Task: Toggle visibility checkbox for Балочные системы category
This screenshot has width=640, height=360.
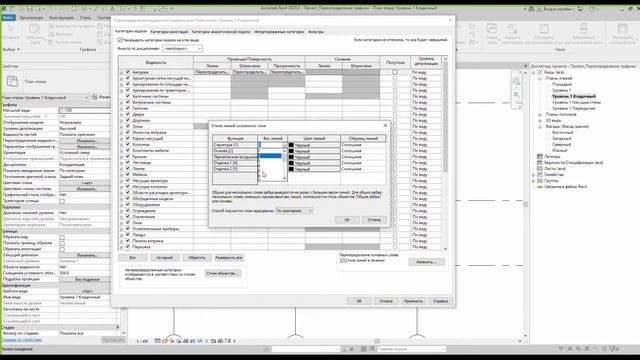Action: point(128,96)
